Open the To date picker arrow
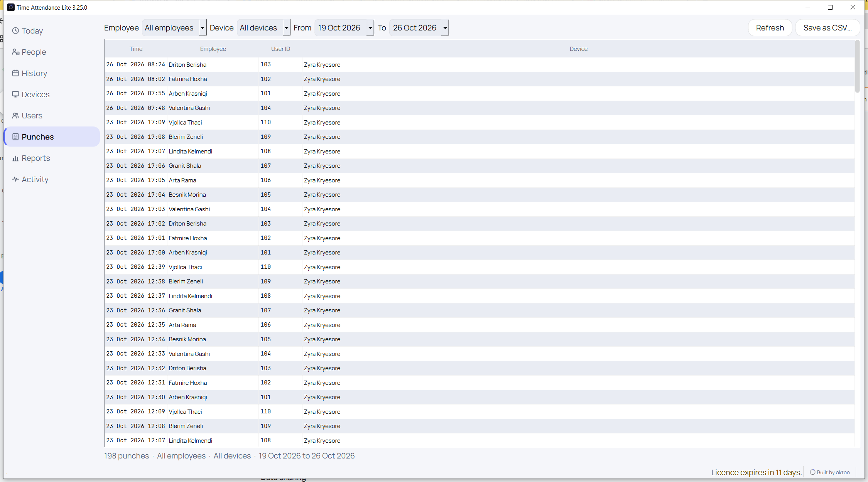 pos(445,28)
